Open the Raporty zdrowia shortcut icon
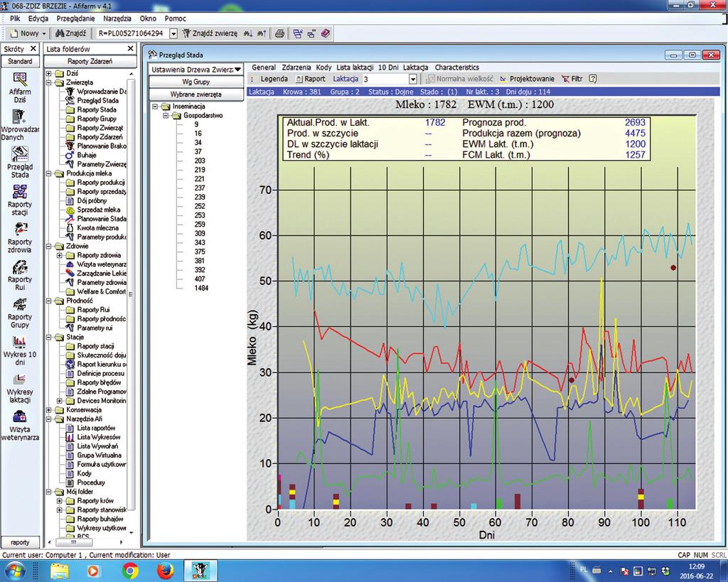728x582 pixels. click(x=20, y=230)
